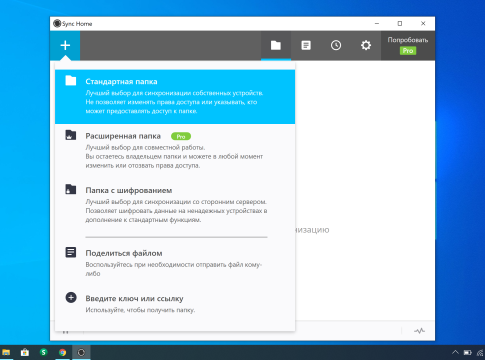Click the crowned Расширенная папка icon
This screenshot has height=360, width=485.
coord(71,135)
